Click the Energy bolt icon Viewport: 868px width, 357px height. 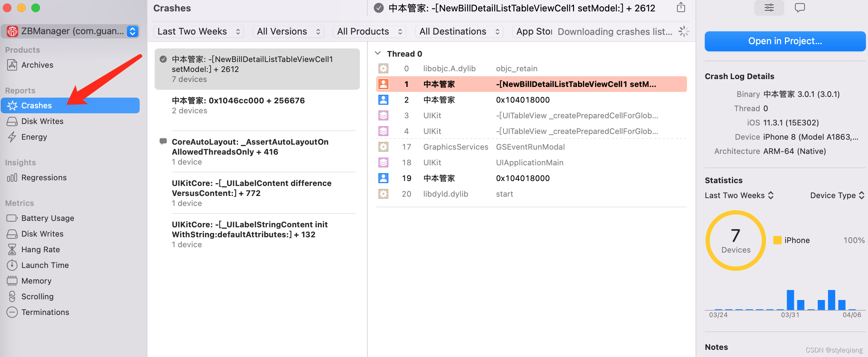coord(12,137)
